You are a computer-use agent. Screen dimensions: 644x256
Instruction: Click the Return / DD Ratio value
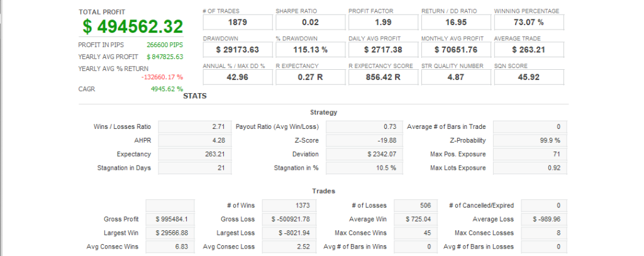[456, 23]
